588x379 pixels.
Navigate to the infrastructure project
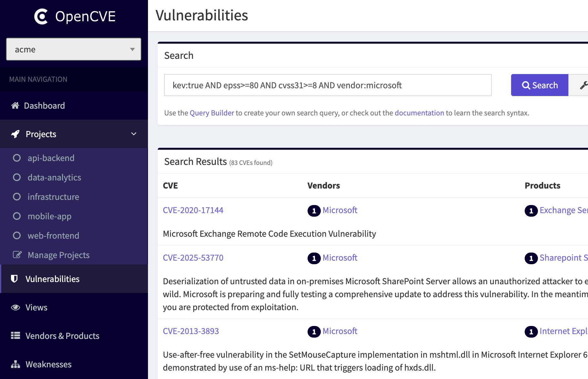point(53,197)
